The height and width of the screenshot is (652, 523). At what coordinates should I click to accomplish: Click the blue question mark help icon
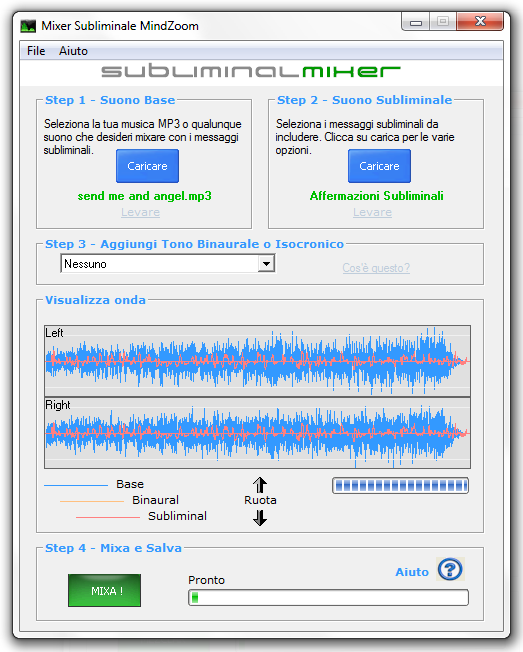(450, 569)
